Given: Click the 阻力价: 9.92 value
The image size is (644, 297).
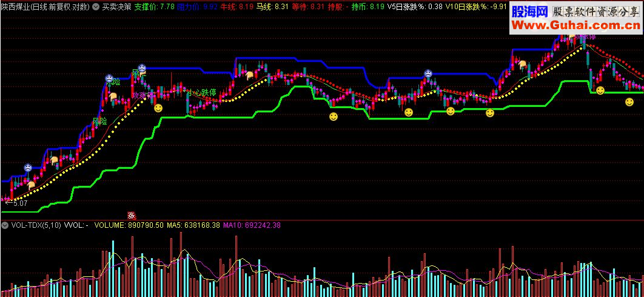Looking at the screenshot, I should coord(198,7).
